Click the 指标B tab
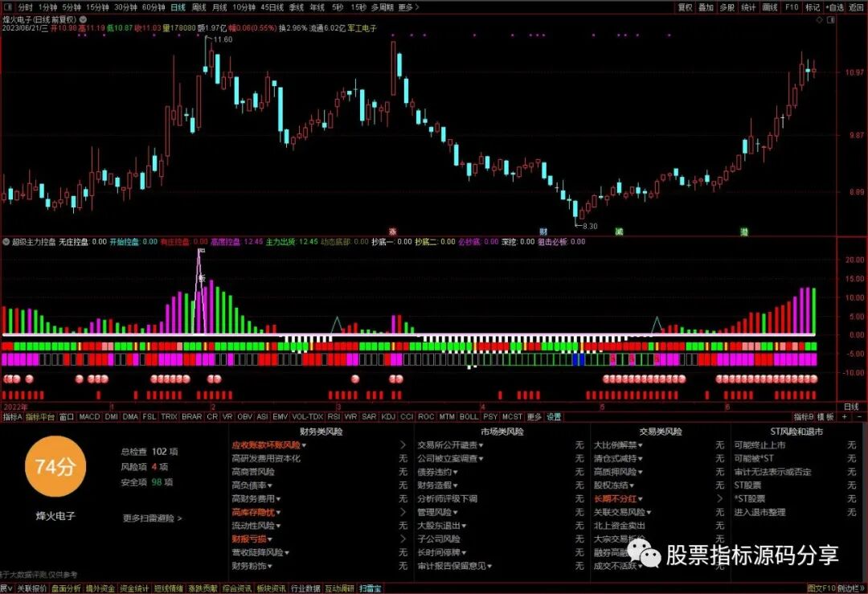 pos(804,416)
